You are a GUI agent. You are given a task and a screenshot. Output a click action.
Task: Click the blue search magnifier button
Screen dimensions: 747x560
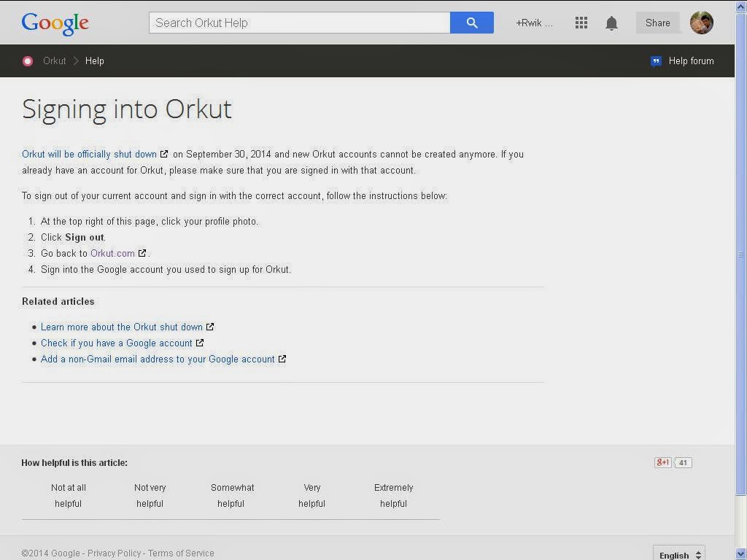472,23
